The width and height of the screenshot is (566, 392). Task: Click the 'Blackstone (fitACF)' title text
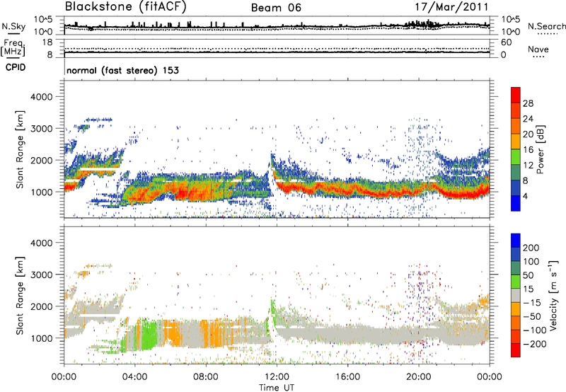[125, 6]
